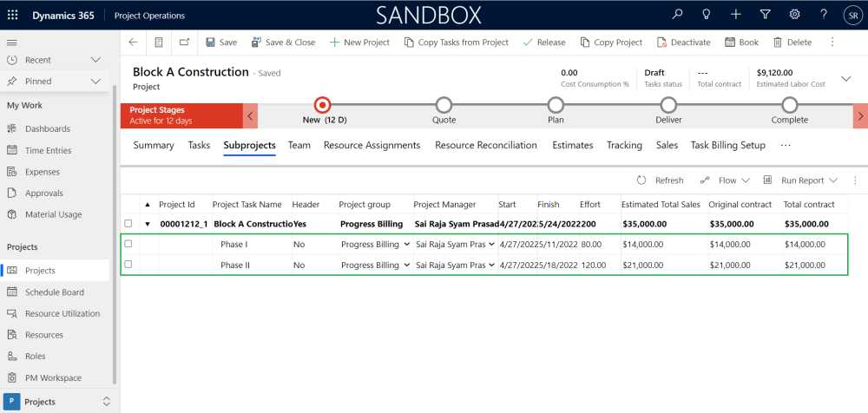Click the form record-set document icon
The width and height of the screenshot is (868, 413).
click(x=159, y=42)
